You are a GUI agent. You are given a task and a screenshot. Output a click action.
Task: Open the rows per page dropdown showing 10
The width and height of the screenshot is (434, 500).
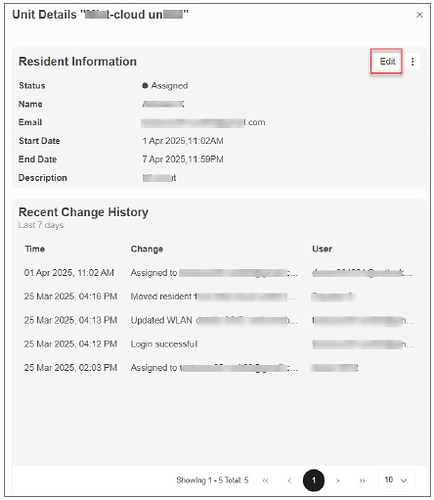[x=396, y=480]
